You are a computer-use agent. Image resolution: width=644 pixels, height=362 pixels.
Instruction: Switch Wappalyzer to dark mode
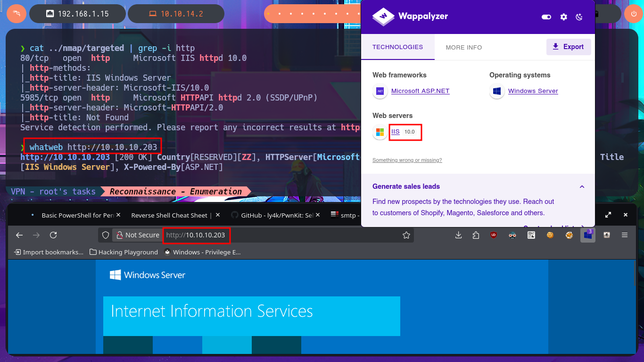[579, 17]
